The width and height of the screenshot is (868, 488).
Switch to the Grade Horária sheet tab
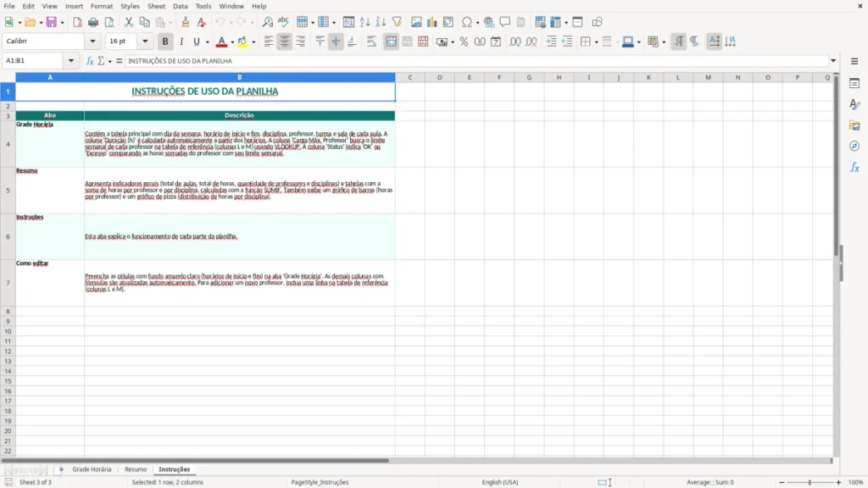point(92,469)
